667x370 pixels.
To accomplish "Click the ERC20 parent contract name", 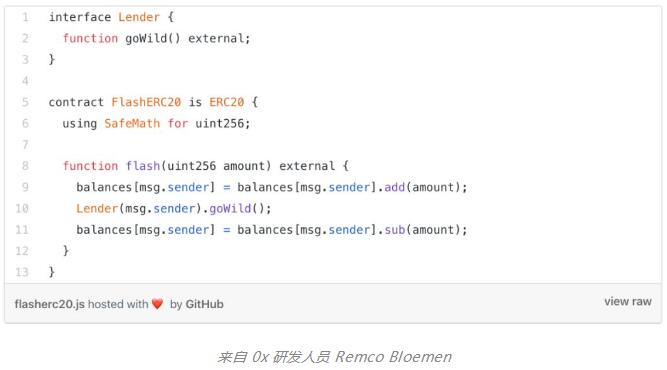I will (226, 102).
